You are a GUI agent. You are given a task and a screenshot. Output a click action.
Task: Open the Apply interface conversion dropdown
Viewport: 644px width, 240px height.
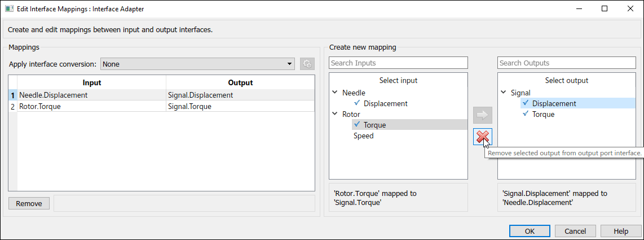pos(290,64)
